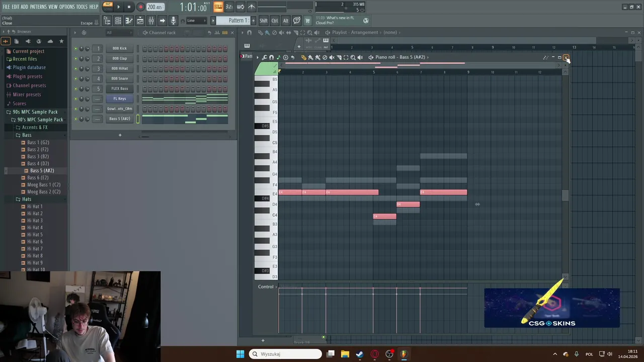This screenshot has width=644, height=362.
Task: Select the Bass 5 (A#2) channel button
Action: pos(120,119)
